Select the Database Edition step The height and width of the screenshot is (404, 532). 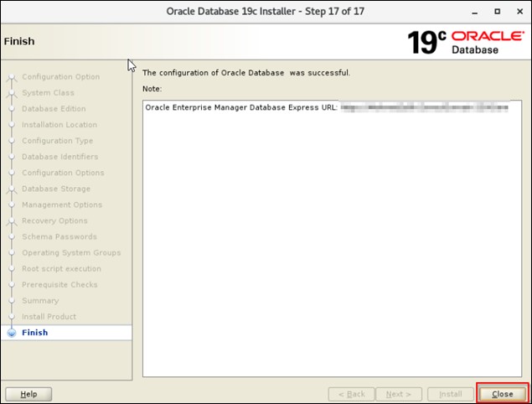pyautogui.click(x=54, y=109)
